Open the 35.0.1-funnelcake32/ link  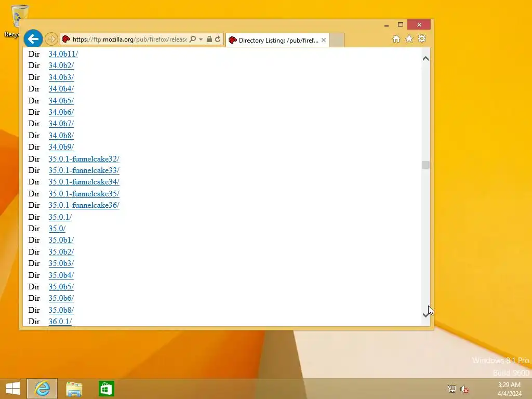click(x=84, y=159)
